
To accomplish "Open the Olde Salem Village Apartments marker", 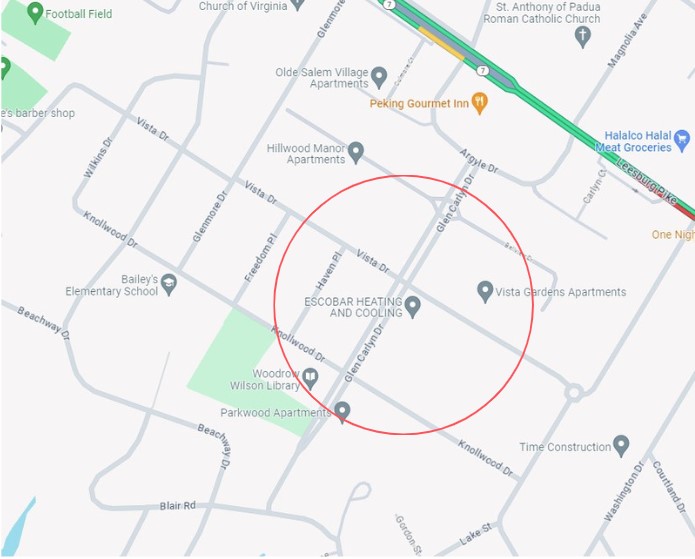I will 379,77.
